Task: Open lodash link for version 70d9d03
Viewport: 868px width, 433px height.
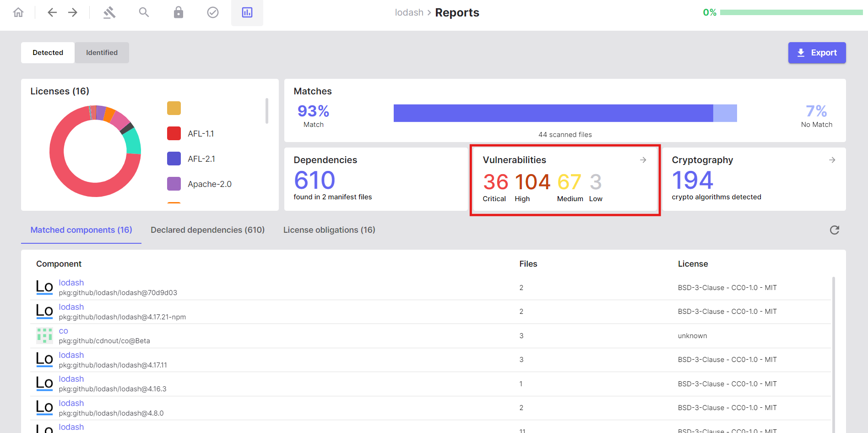Action: (x=71, y=283)
